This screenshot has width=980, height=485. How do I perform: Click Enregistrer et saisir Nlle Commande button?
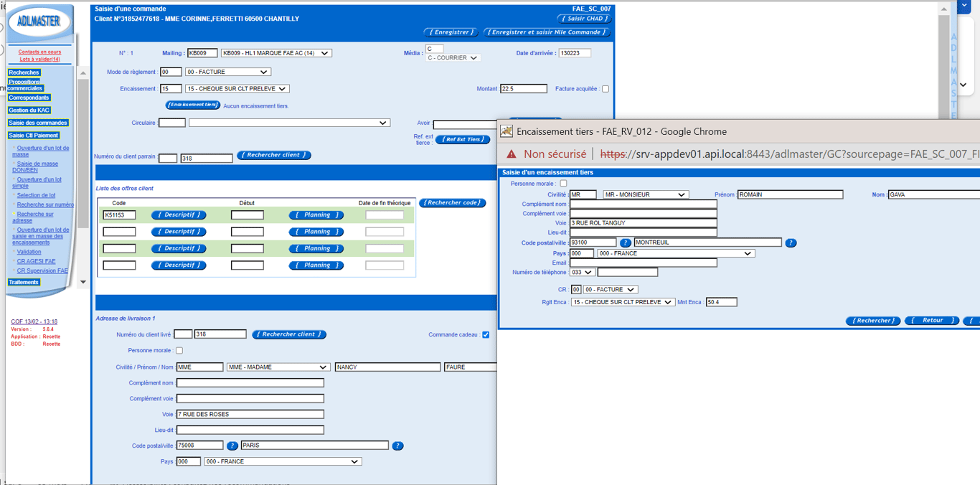point(547,32)
